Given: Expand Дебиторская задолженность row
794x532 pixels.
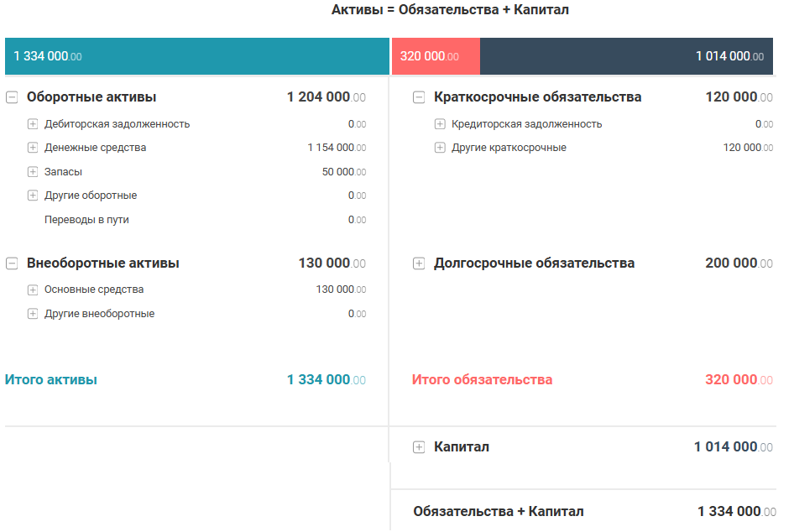Looking at the screenshot, I should (x=33, y=124).
